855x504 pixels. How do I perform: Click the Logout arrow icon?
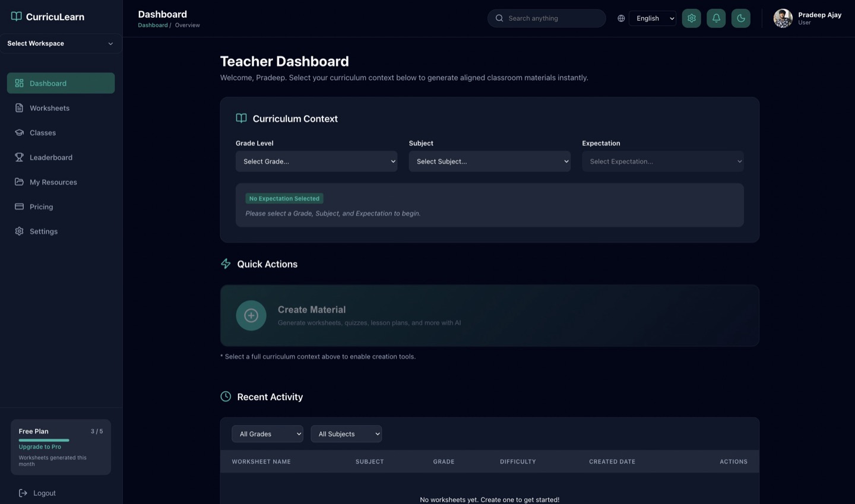tap(23, 493)
